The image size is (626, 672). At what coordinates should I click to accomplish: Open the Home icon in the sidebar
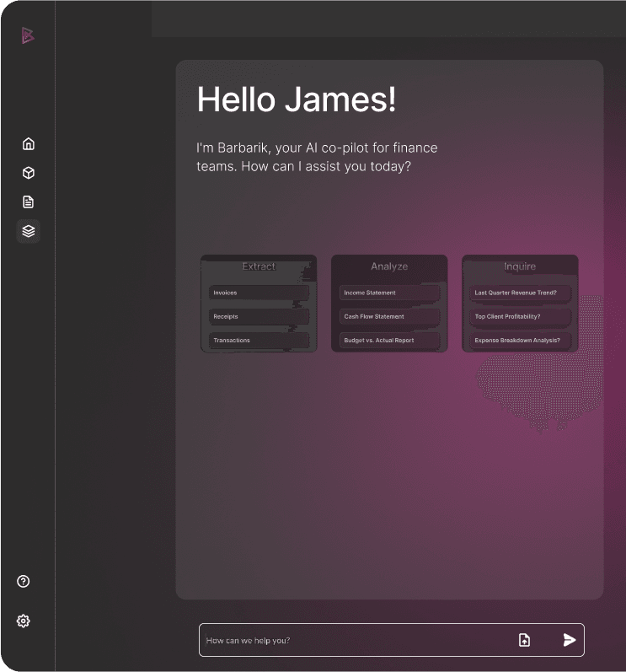[29, 143]
